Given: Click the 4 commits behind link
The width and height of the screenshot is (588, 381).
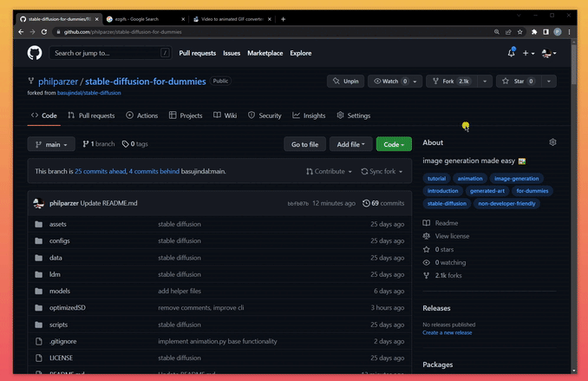Looking at the screenshot, I should pyautogui.click(x=154, y=171).
